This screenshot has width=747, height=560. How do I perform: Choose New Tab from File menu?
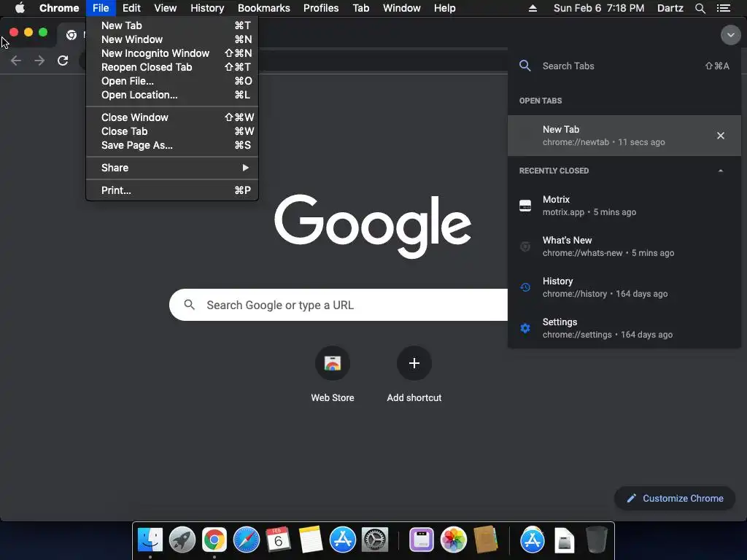tap(172, 26)
